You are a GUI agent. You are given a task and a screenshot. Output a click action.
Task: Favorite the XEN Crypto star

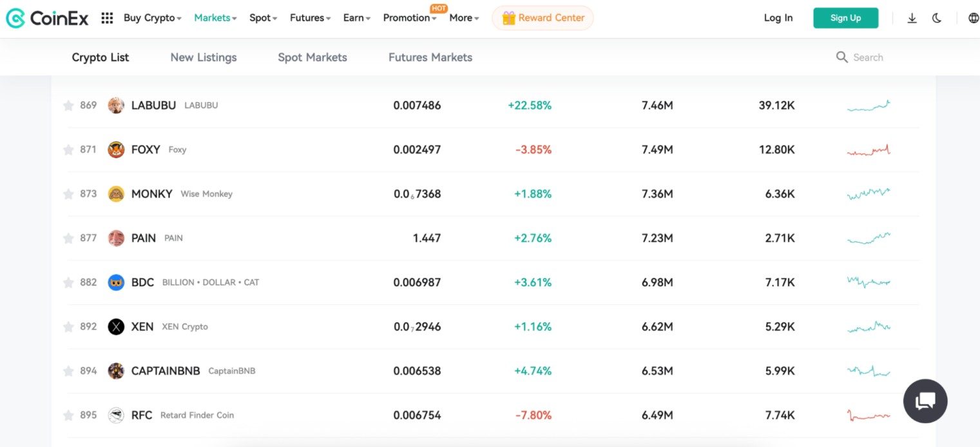click(68, 326)
